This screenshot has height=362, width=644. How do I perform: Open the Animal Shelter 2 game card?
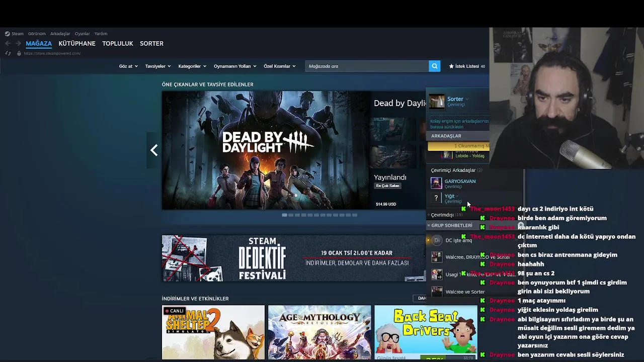pyautogui.click(x=213, y=332)
